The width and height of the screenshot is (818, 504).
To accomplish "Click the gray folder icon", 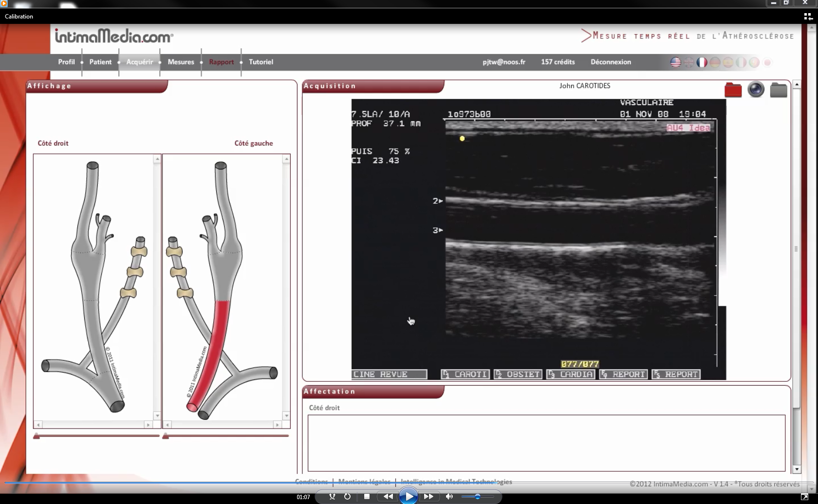I will [x=779, y=90].
